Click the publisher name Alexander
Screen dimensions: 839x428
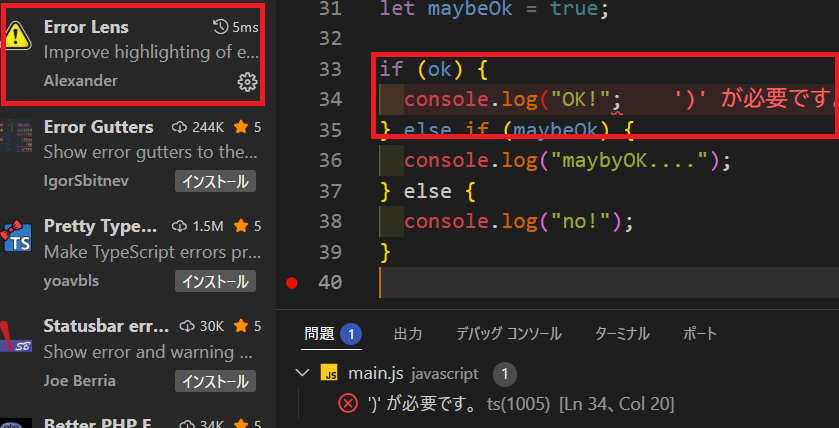(81, 81)
